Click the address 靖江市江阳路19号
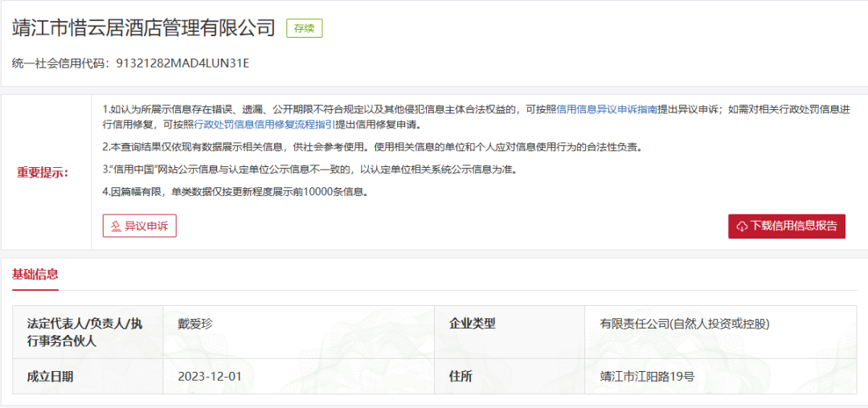Viewport: 868px width, 408px height. pyautogui.click(x=647, y=377)
